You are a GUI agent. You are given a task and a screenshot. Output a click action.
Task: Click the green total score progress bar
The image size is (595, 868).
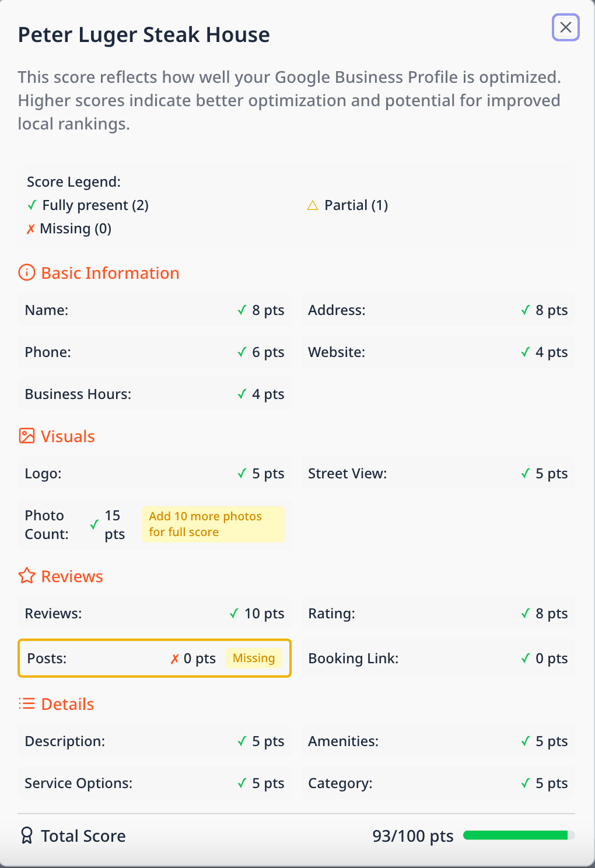(x=519, y=835)
